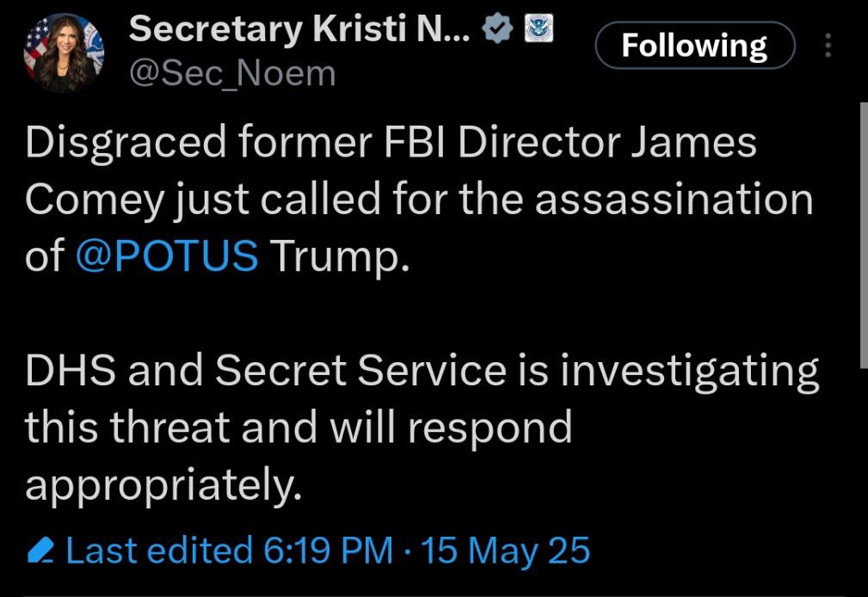The width and height of the screenshot is (868, 597).
Task: Click the paragraph starting DHS and Secret Service
Action: [422, 427]
